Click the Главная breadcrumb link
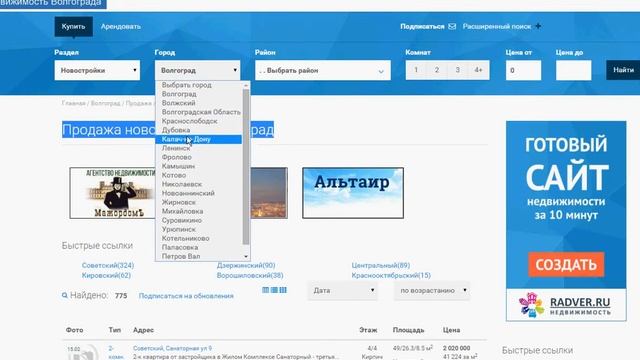This screenshot has height=360, width=640. point(73,103)
